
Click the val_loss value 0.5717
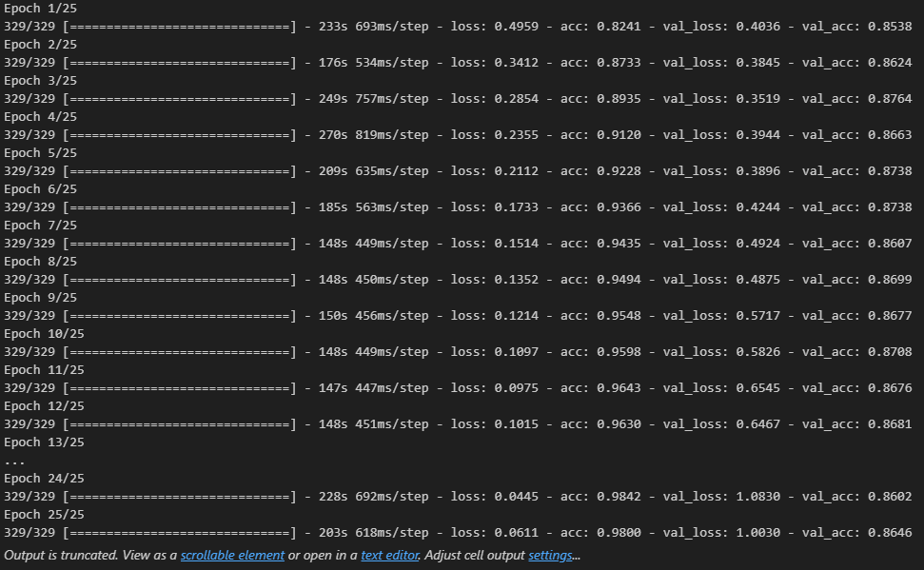pyautogui.click(x=757, y=315)
